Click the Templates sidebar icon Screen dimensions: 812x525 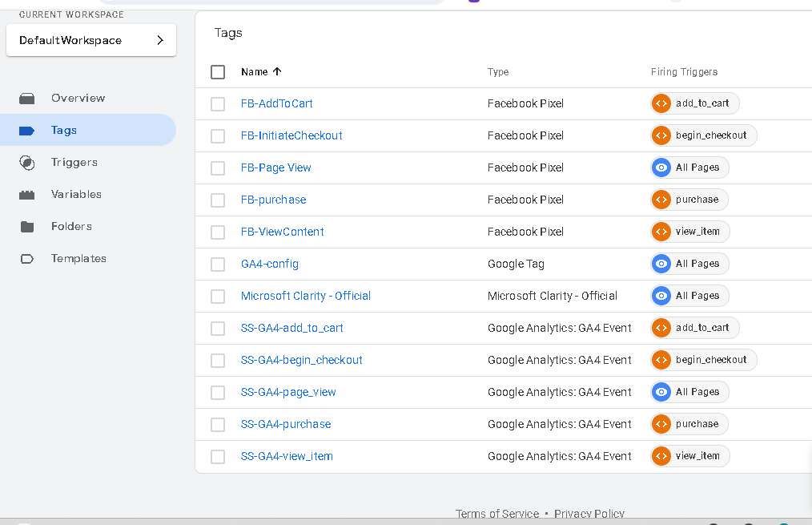point(27,259)
